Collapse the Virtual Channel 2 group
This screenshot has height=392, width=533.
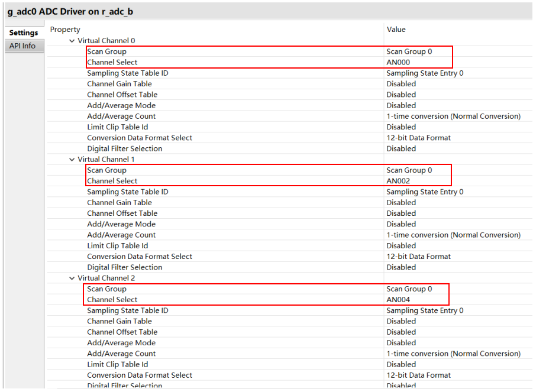(72, 278)
